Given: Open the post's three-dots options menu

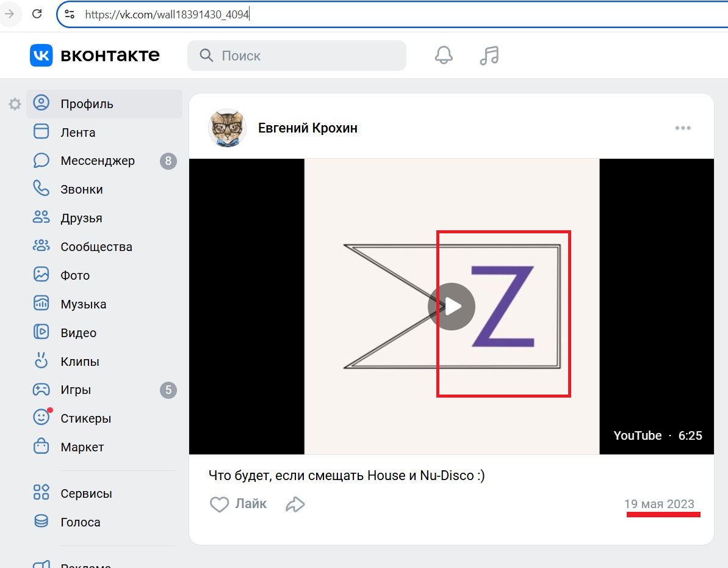Looking at the screenshot, I should click(683, 128).
